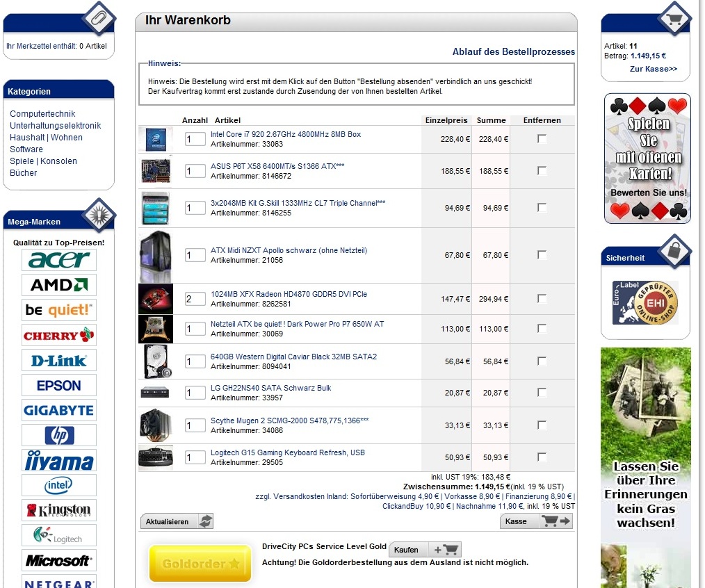This screenshot has width=705, height=588.
Task: Open Ablauf des Bestellprozesses link
Action: pyautogui.click(x=514, y=51)
